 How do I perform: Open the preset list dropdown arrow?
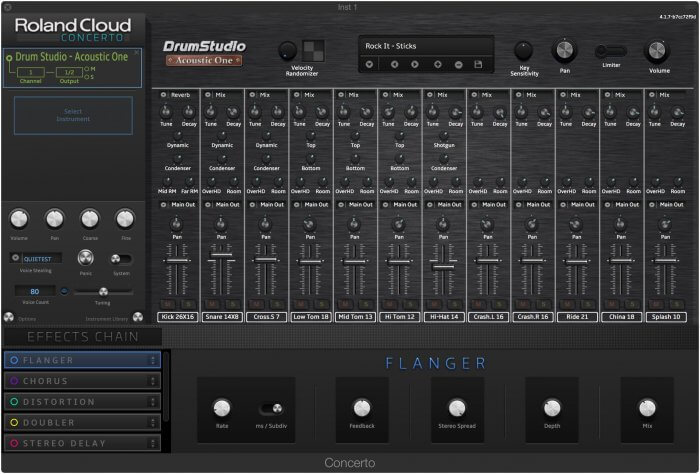point(369,64)
